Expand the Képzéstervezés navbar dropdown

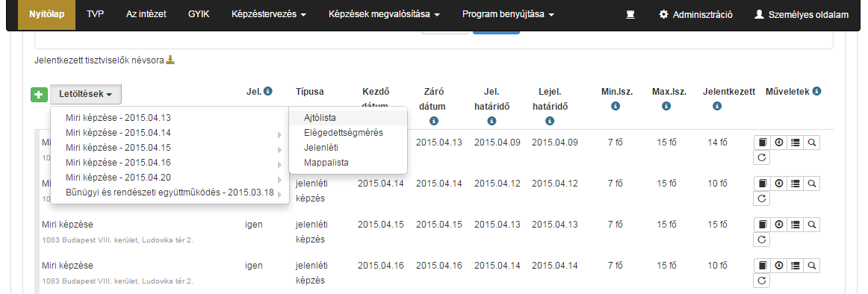(268, 15)
